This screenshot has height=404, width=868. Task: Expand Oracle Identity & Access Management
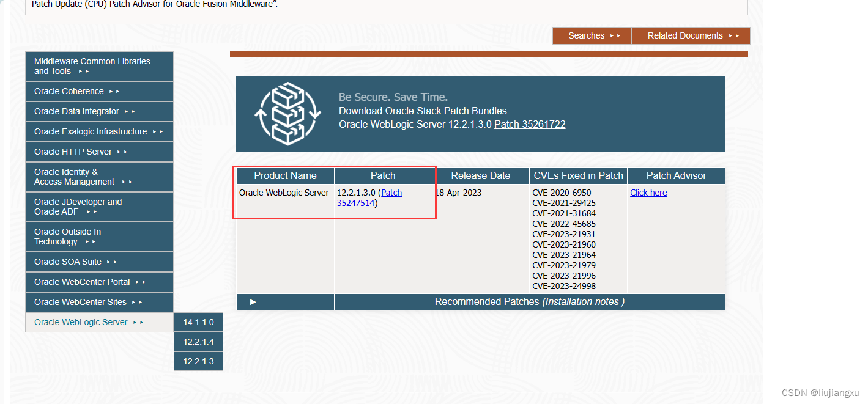click(x=99, y=177)
